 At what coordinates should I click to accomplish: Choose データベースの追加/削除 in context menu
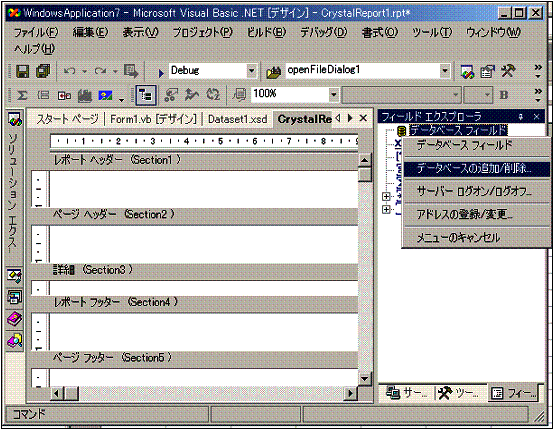click(x=476, y=169)
